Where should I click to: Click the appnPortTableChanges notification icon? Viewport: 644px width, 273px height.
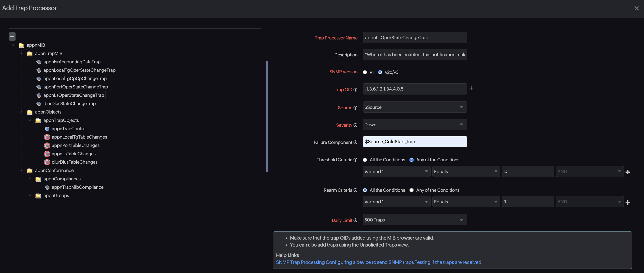(46, 146)
